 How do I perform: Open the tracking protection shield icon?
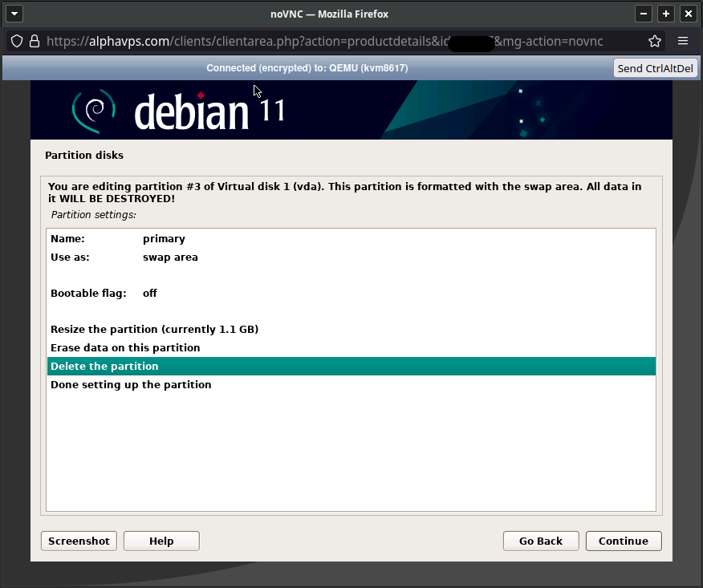pyautogui.click(x=17, y=41)
